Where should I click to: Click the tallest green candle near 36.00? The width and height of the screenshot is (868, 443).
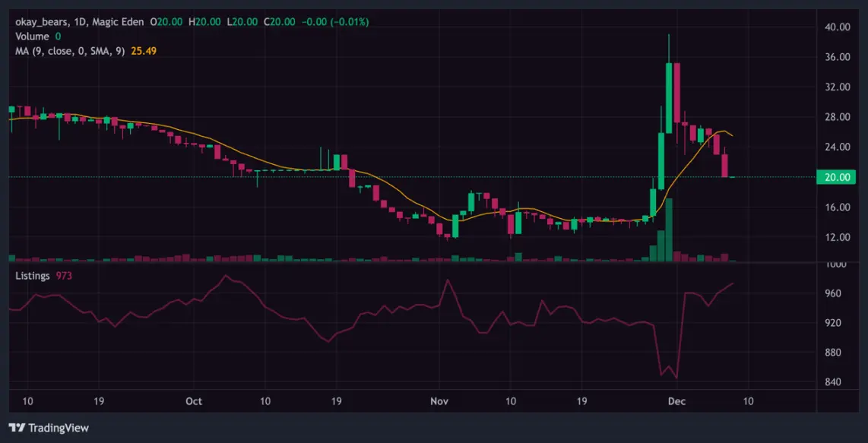(x=669, y=98)
